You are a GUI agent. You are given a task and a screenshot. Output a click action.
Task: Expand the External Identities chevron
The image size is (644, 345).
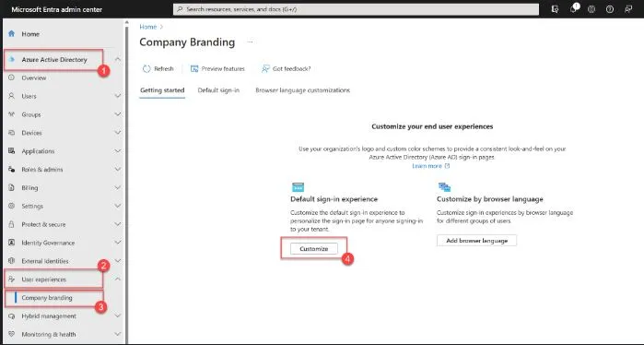(118, 261)
